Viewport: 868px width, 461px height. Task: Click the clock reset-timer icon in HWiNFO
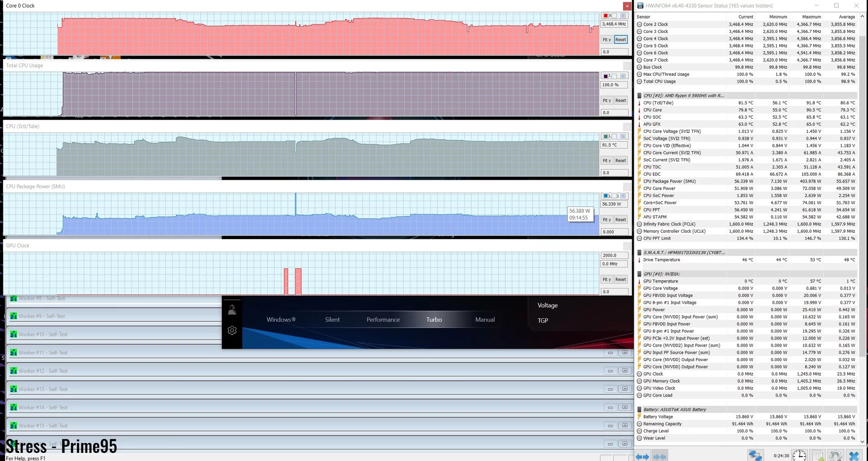pyautogui.click(x=799, y=456)
